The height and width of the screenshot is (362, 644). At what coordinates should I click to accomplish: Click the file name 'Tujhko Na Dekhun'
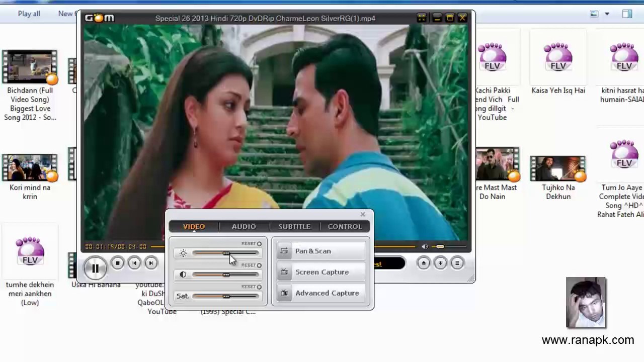[558, 192]
